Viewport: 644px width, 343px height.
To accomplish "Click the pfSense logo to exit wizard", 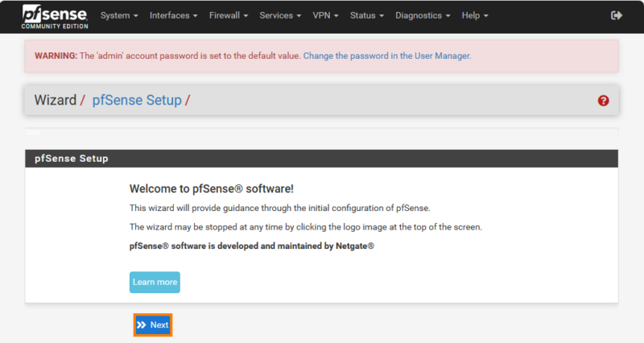I will (x=55, y=16).
